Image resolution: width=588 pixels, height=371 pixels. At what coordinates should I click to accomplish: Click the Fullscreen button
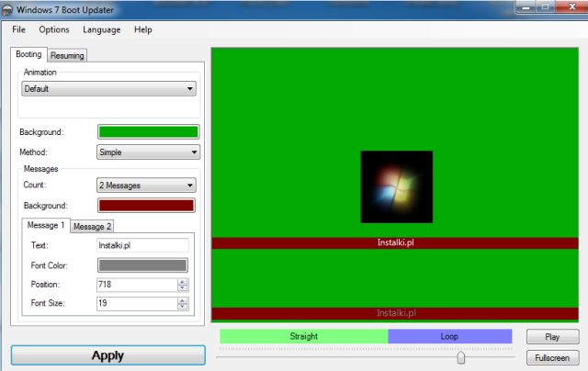(552, 358)
